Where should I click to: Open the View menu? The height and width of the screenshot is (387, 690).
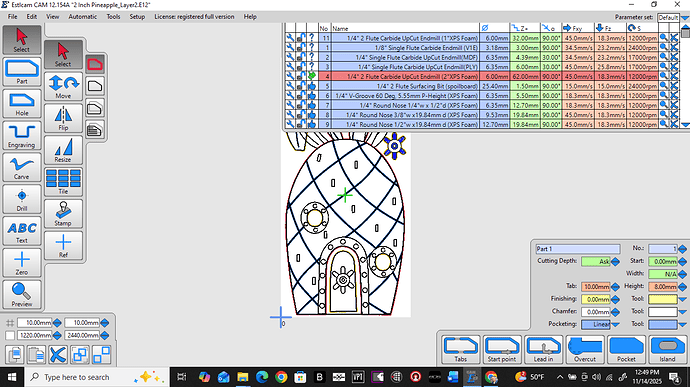(52, 17)
